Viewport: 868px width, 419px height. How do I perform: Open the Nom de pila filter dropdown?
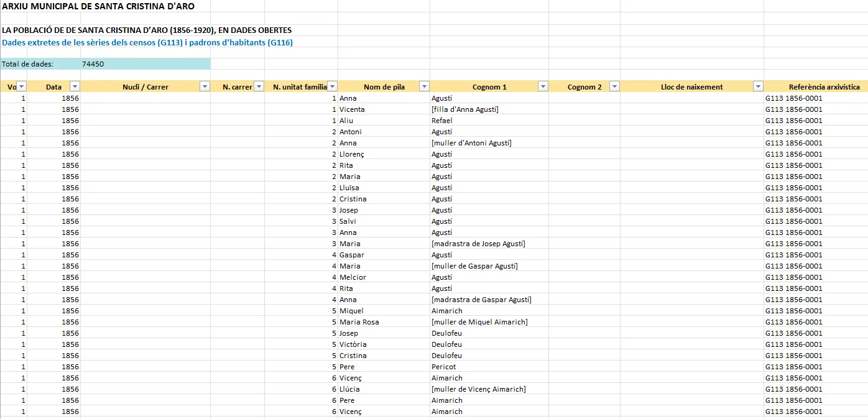click(x=424, y=87)
